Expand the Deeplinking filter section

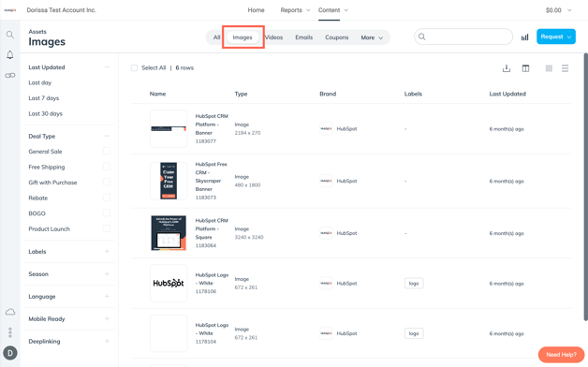tap(107, 342)
